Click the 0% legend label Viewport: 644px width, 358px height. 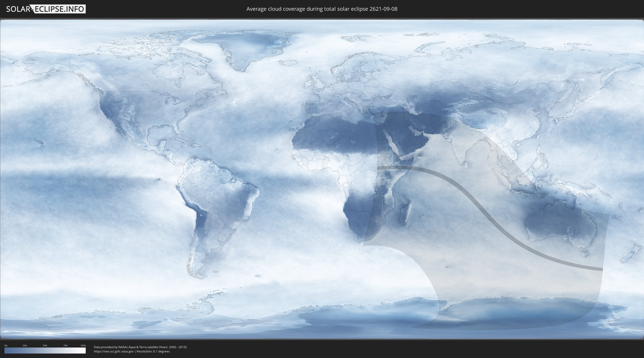click(6, 345)
